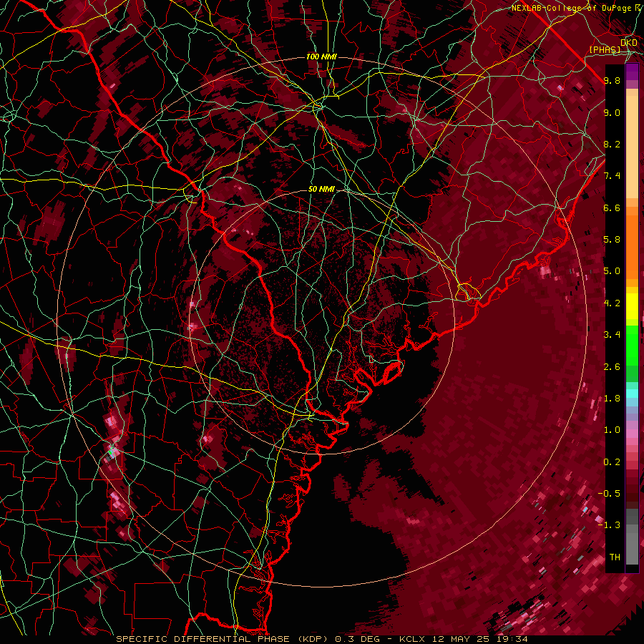Image resolution: width=644 pixels, height=644 pixels.
Task: Pick the gray segment near TH label
Action: [x=632, y=548]
